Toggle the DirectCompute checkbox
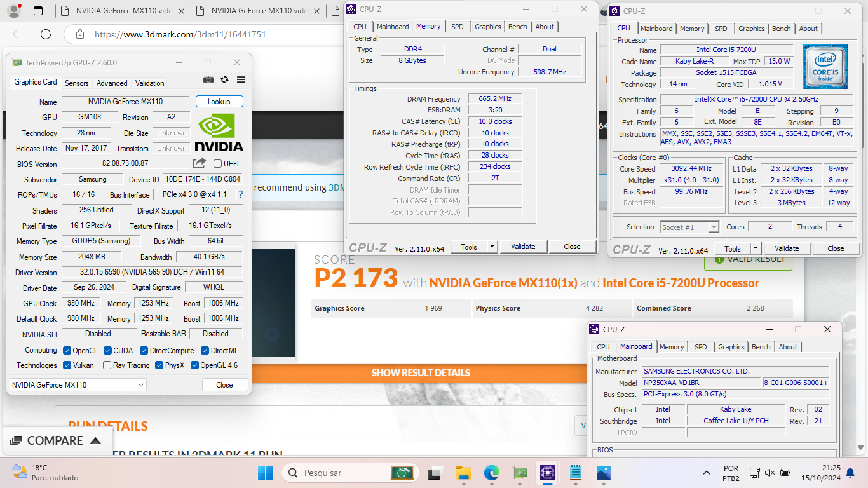The width and height of the screenshot is (868, 488). 144,350
